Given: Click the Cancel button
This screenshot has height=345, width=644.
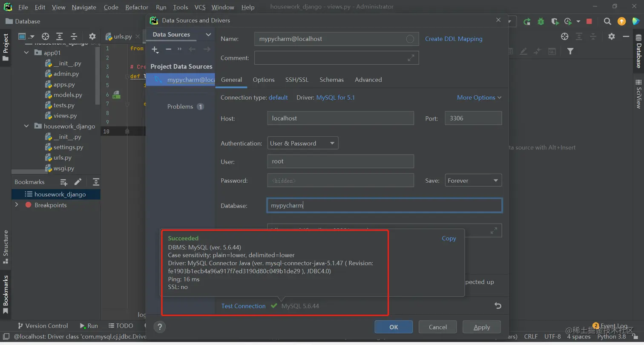Looking at the screenshot, I should click(x=438, y=327).
